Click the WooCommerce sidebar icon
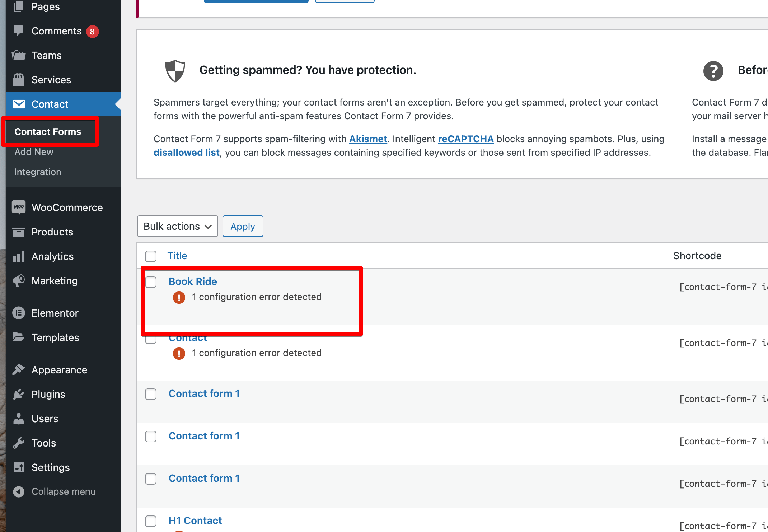The height and width of the screenshot is (532, 768). click(19, 207)
